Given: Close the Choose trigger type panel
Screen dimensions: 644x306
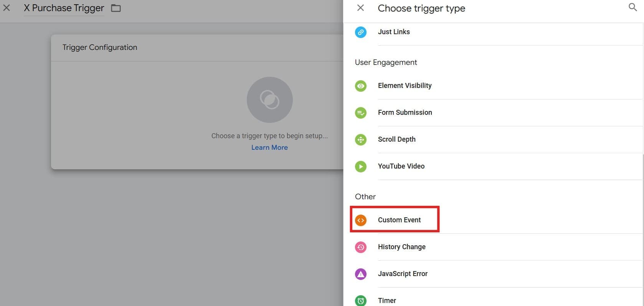Looking at the screenshot, I should coord(360,8).
